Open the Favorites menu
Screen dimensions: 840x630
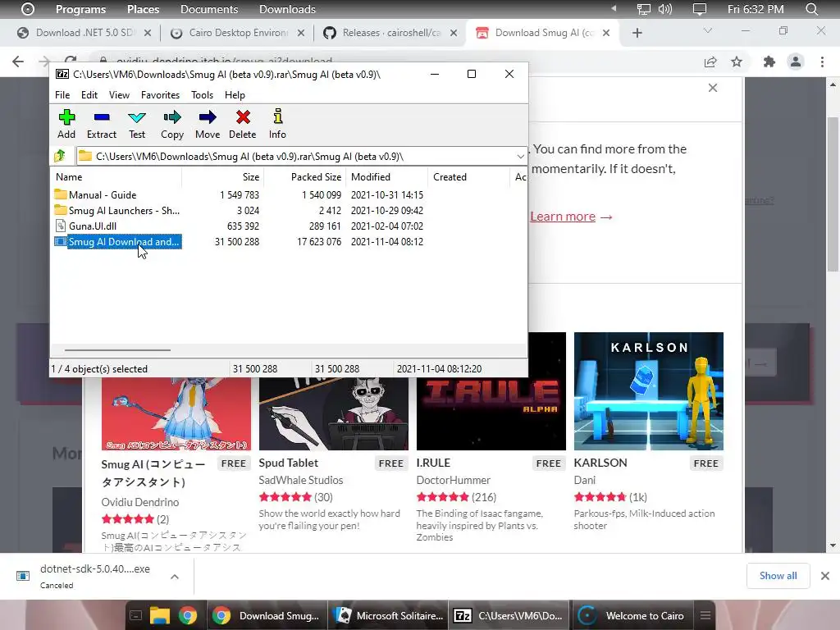coord(160,95)
